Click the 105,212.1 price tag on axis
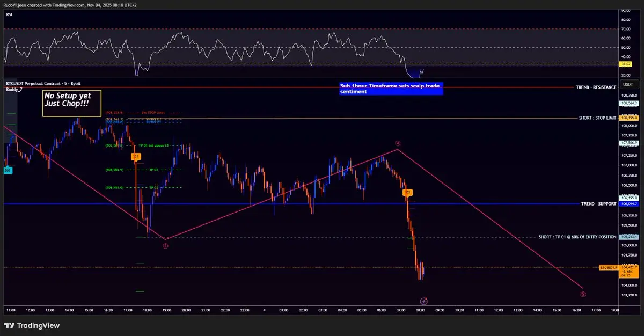The image size is (644, 336). click(629, 237)
